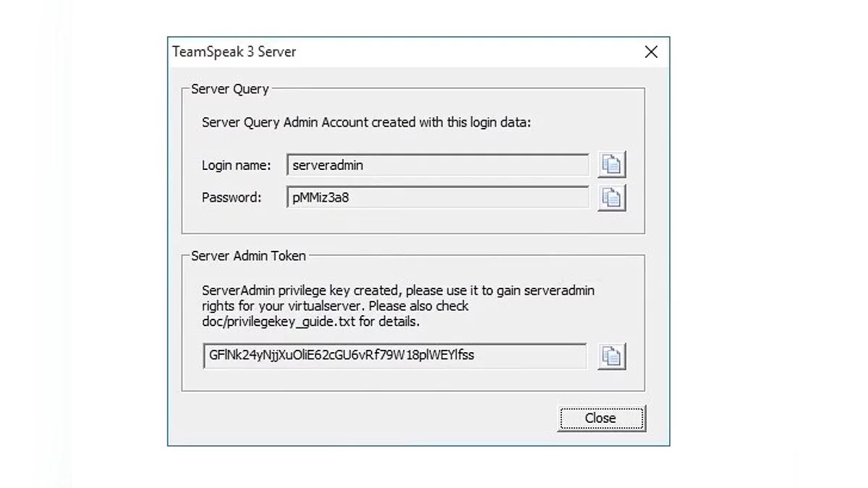The width and height of the screenshot is (868, 488).
Task: Close the dialog with the X
Action: tap(651, 52)
